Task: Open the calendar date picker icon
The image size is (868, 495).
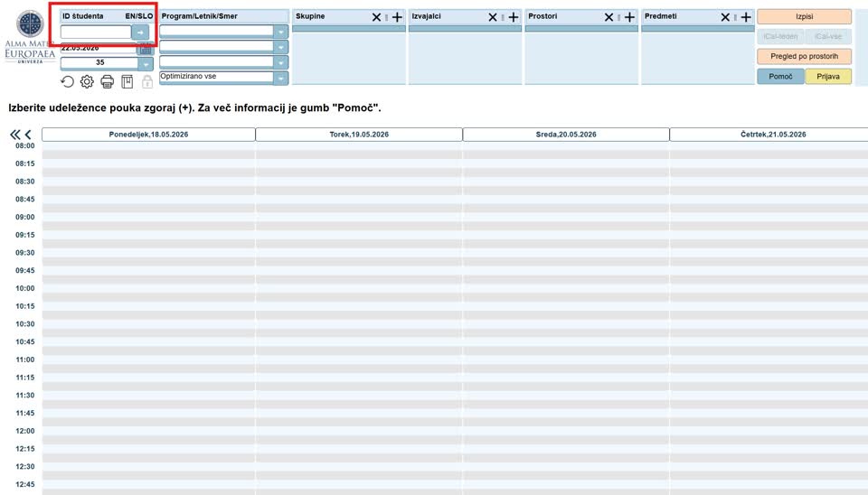Action: point(145,50)
